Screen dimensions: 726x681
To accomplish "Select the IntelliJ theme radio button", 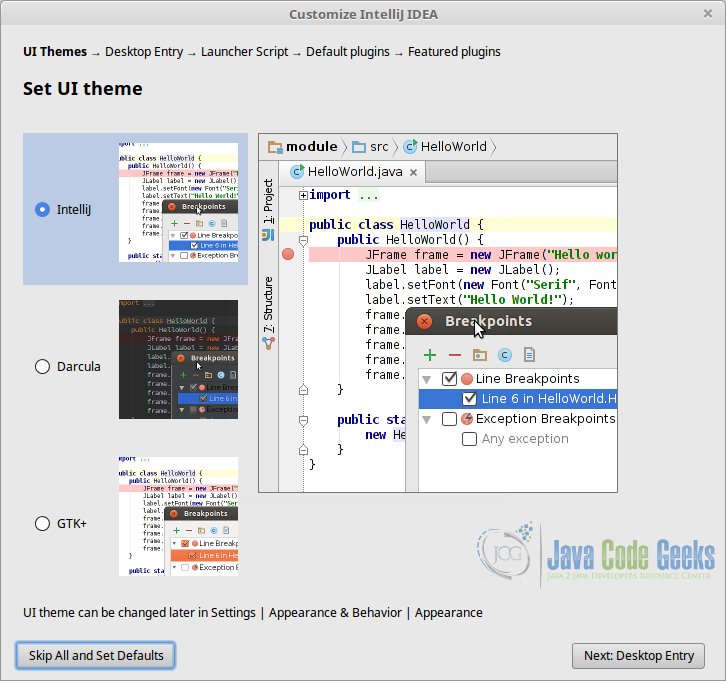I will point(42,209).
